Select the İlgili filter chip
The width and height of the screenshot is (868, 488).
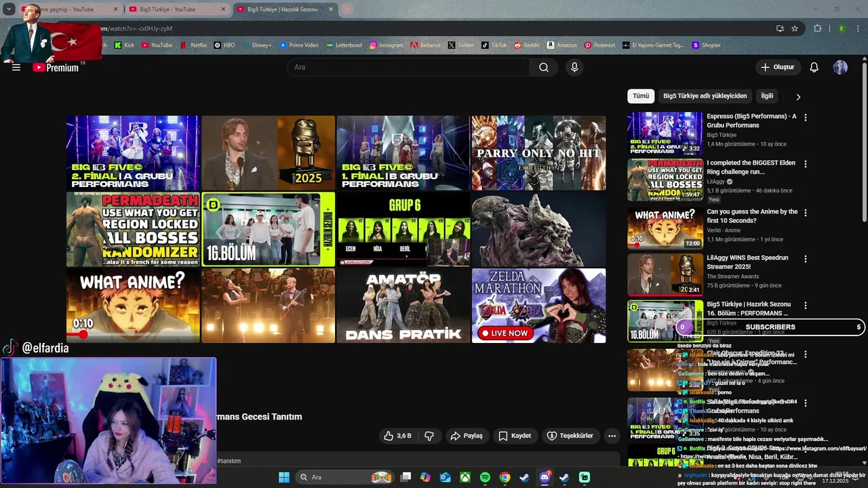[767, 96]
